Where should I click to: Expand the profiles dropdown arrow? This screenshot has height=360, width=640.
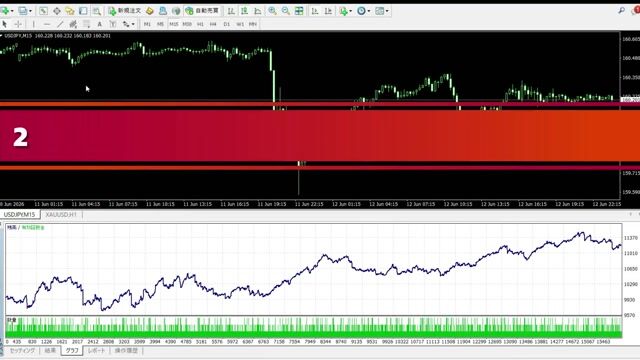coord(30,11)
